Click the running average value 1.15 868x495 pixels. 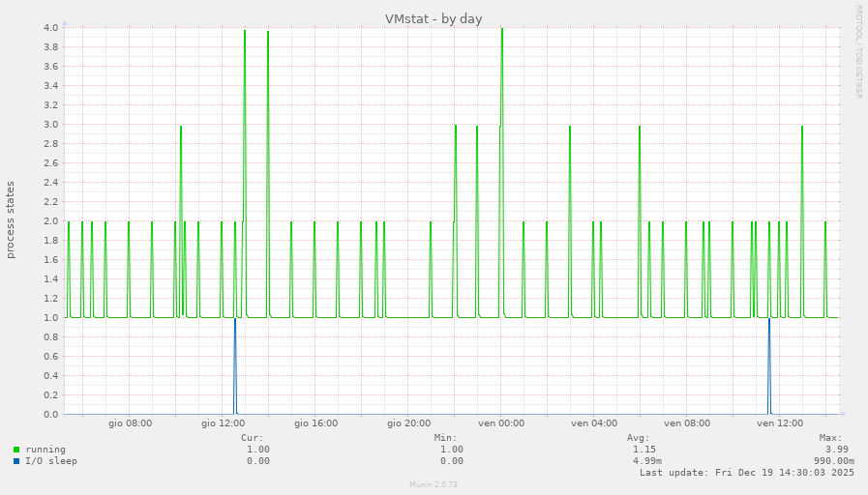644,450
